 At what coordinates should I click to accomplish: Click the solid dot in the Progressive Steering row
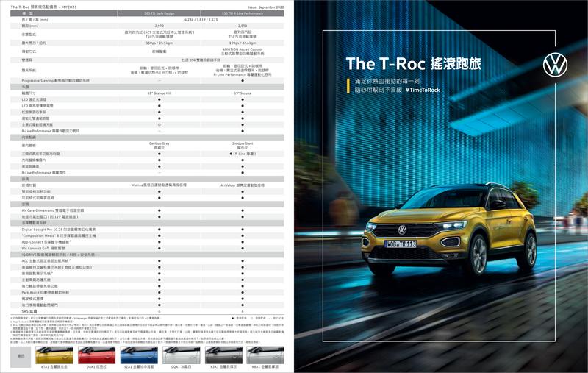pos(243,81)
